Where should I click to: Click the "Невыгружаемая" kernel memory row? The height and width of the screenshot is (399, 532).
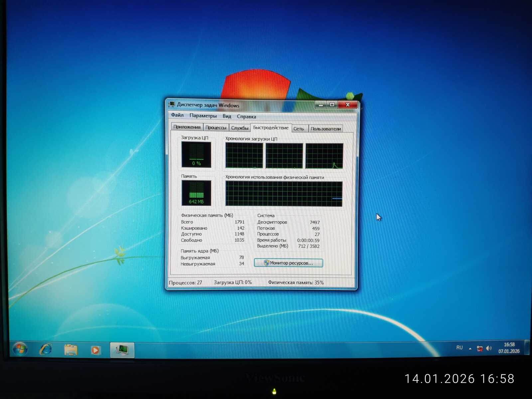(212, 264)
